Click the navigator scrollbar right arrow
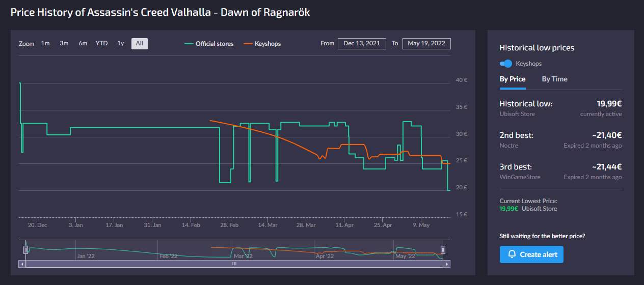The height and width of the screenshot is (285, 644). (x=447, y=264)
